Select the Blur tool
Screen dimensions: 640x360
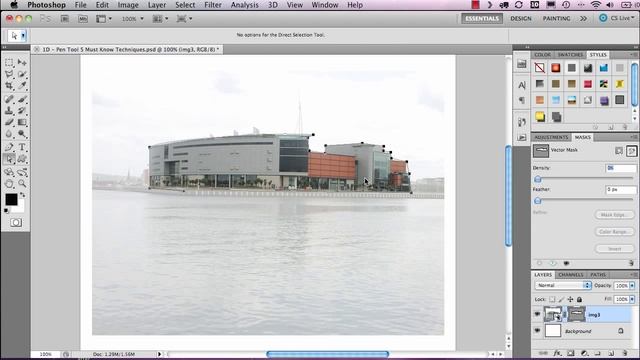tap(9, 134)
